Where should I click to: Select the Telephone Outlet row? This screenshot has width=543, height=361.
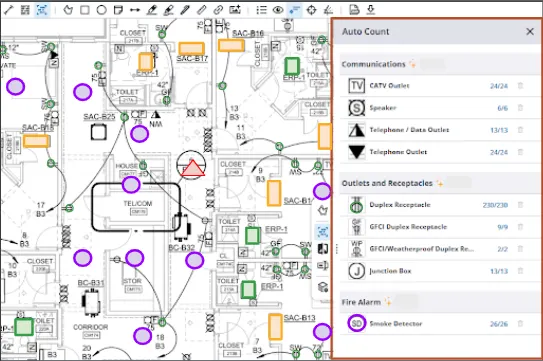point(439,152)
